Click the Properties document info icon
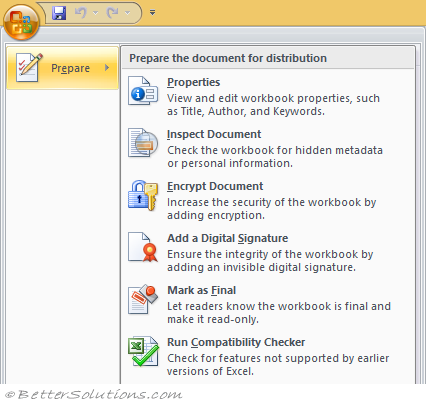This screenshot has width=426, height=405. coord(143,91)
